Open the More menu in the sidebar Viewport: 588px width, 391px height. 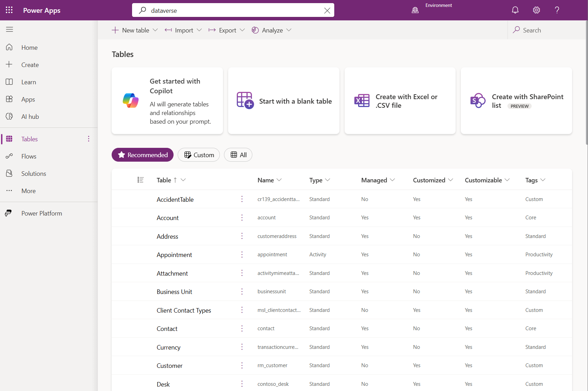(28, 191)
